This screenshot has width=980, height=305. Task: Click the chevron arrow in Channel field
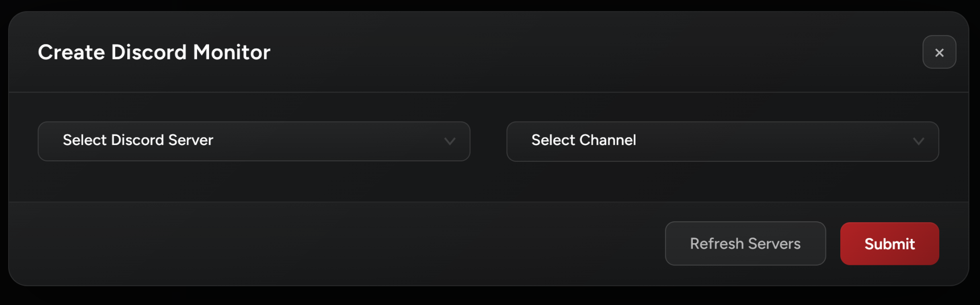[918, 141]
